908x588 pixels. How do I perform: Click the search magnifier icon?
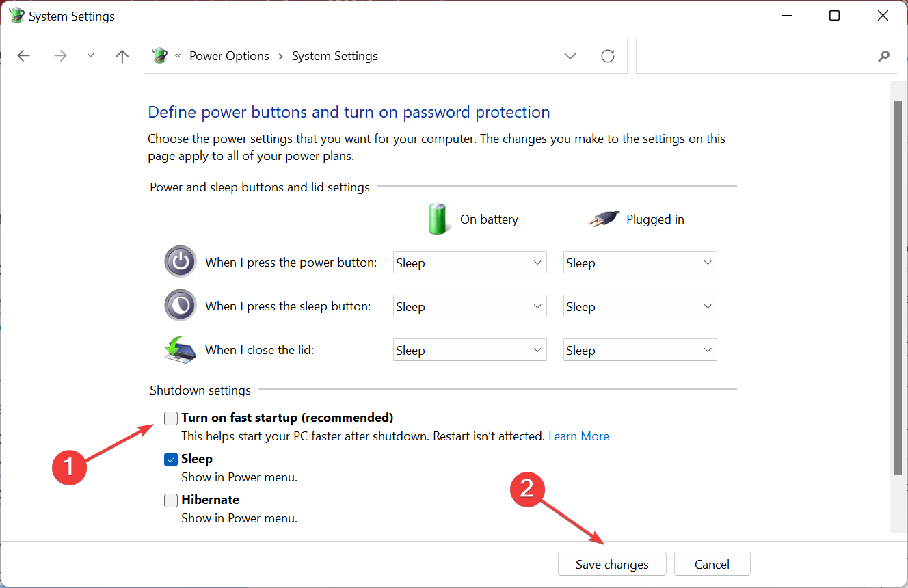883,56
